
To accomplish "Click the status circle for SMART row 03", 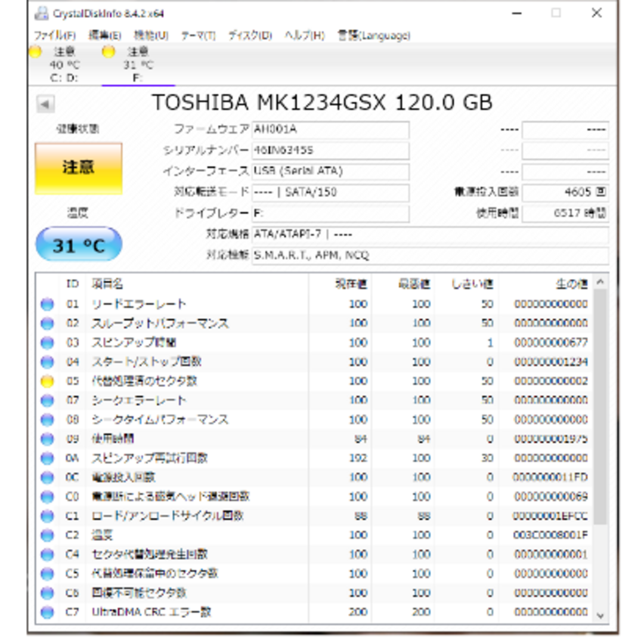I will tap(47, 342).
